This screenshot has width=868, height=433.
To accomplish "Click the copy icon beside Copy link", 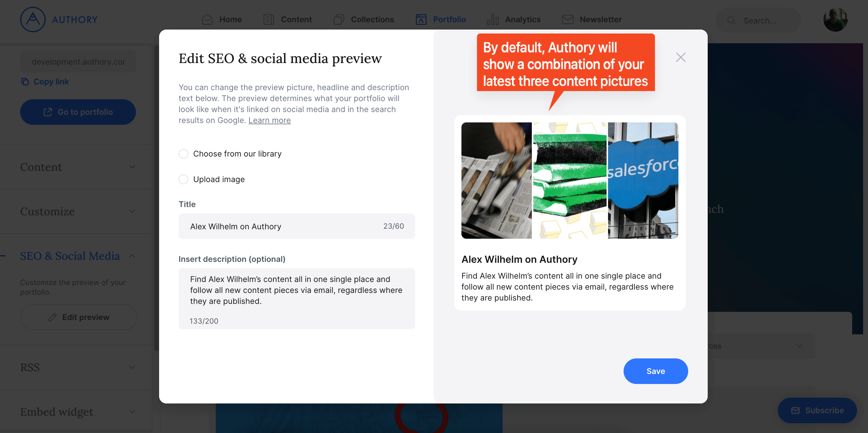I will [x=25, y=82].
